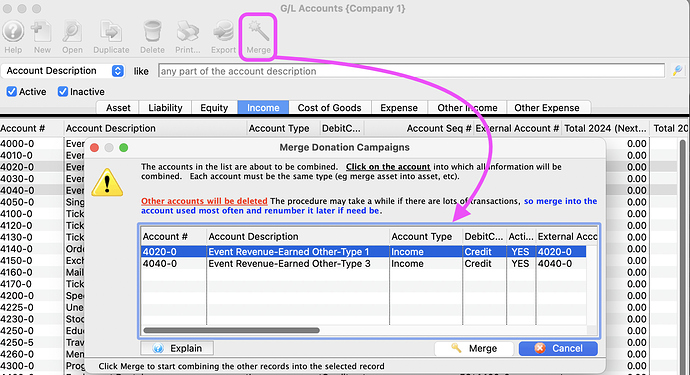
Task: Click Event Revenue-Earned Other-Type 3 description
Action: tap(289, 264)
